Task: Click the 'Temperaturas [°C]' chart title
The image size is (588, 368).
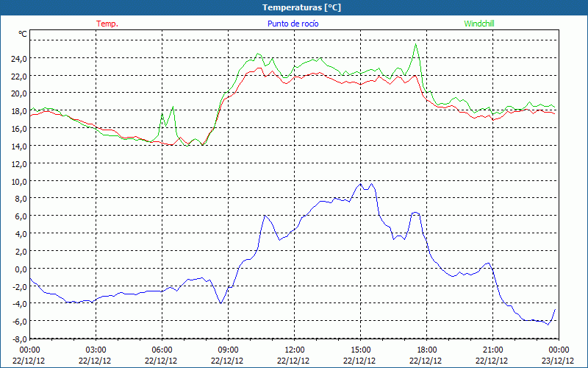Action: click(x=301, y=7)
